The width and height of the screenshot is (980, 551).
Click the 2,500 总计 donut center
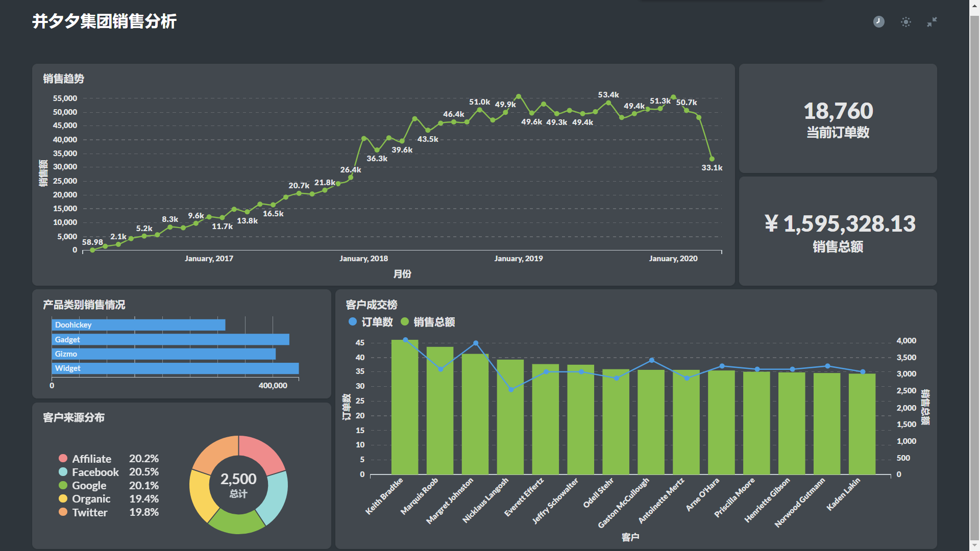(238, 485)
